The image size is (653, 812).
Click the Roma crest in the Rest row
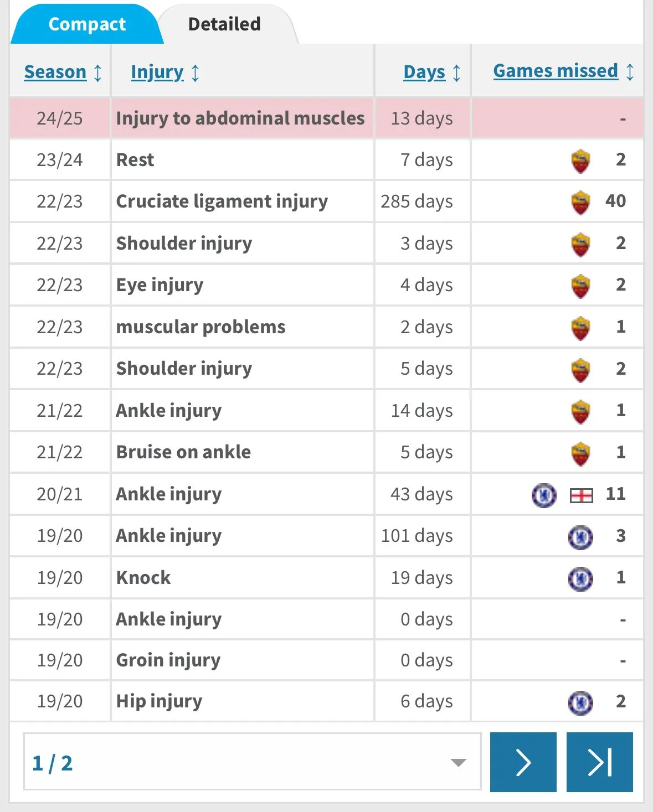coord(580,161)
